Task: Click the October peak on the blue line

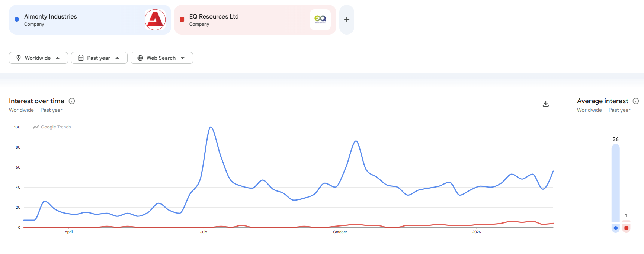Action: click(356, 141)
